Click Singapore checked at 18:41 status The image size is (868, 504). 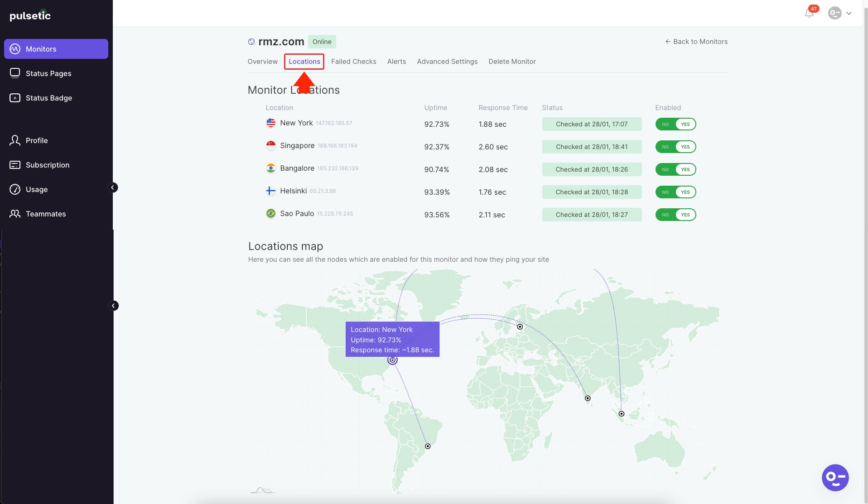[592, 147]
